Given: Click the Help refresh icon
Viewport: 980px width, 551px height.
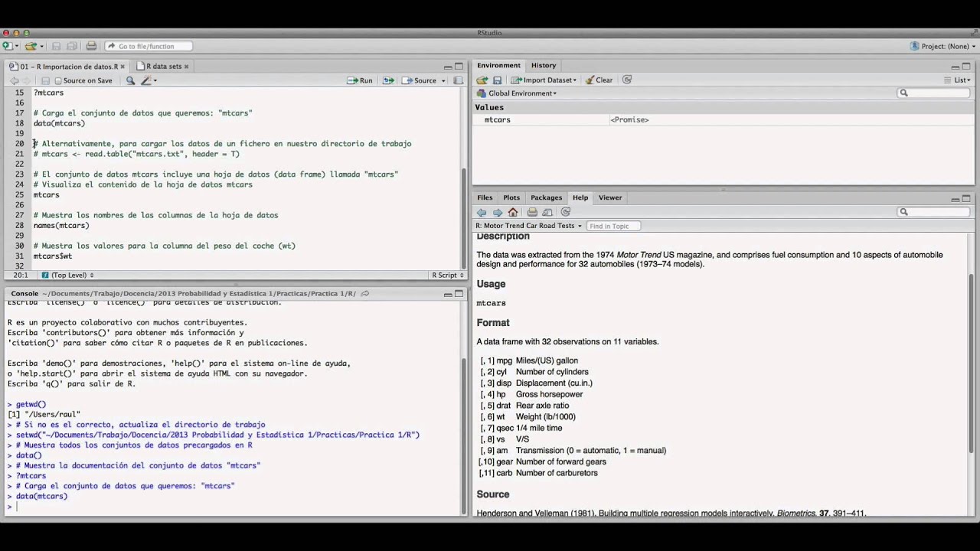Looking at the screenshot, I should click(x=566, y=212).
